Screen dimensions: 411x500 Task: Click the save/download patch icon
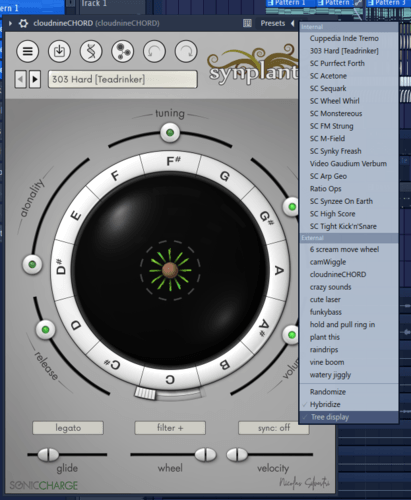(59, 51)
